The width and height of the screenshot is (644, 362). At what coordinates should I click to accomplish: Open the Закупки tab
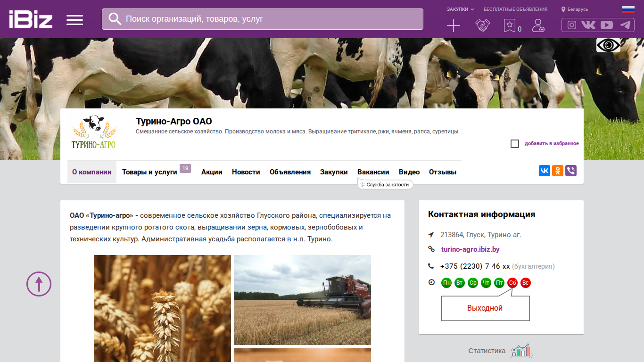pos(334,172)
